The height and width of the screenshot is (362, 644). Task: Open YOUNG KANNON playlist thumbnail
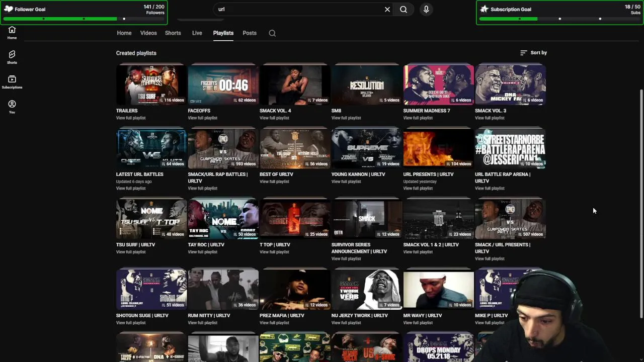pyautogui.click(x=367, y=148)
